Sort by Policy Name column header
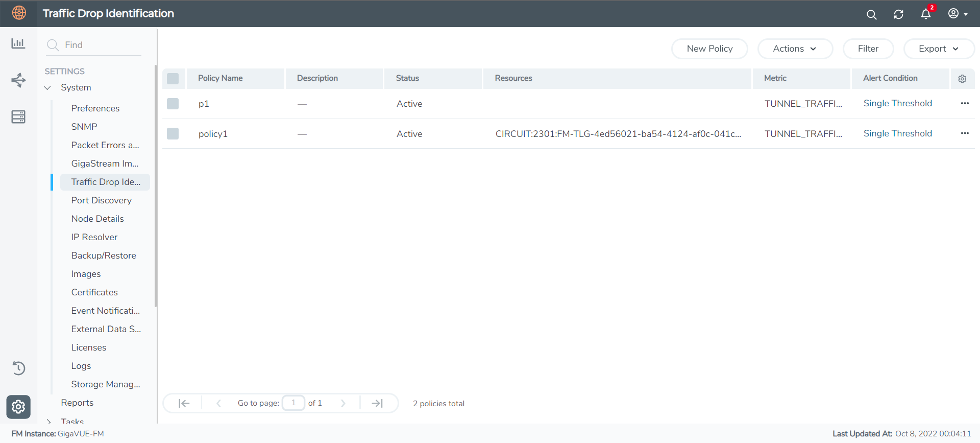 [x=235, y=78]
